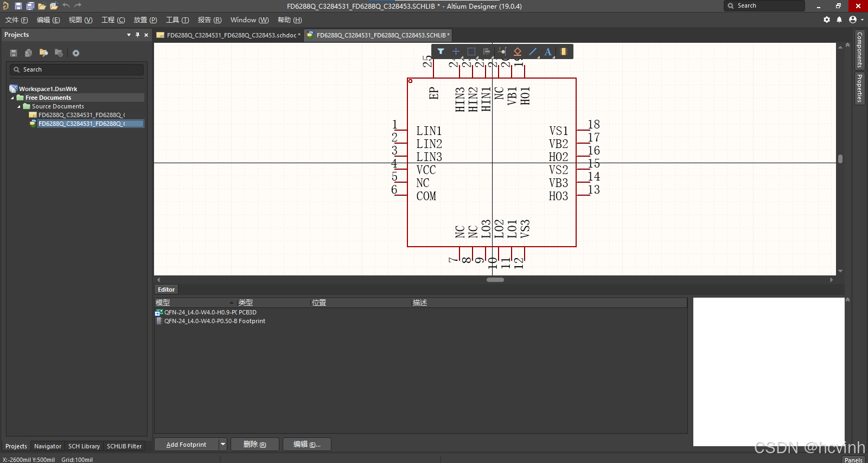Open the 报告 (R) menu

(x=209, y=20)
